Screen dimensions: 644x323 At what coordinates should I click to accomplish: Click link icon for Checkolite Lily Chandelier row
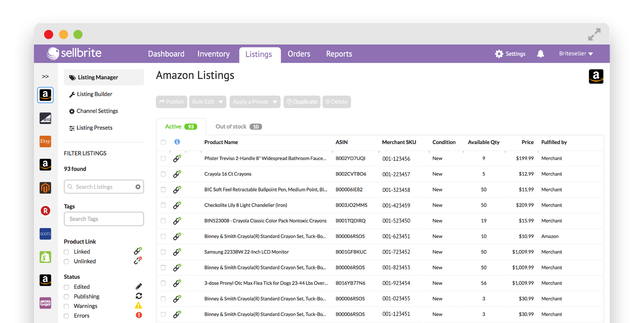(x=177, y=205)
